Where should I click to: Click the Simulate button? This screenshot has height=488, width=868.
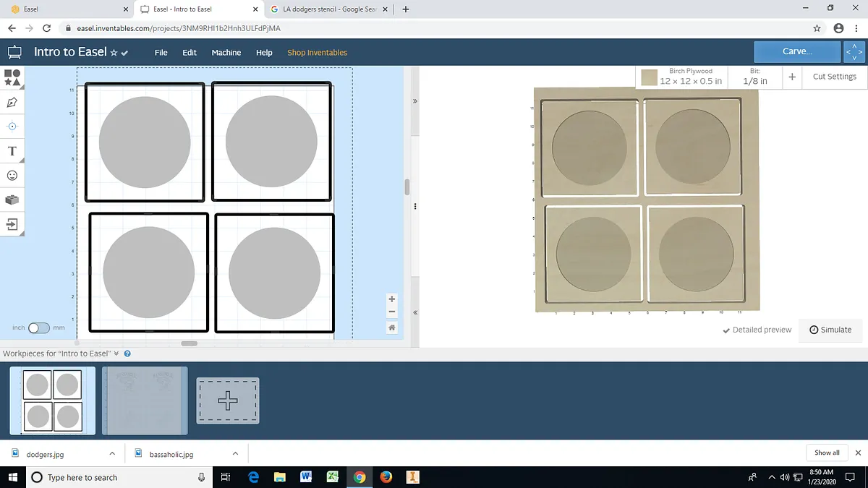point(830,330)
